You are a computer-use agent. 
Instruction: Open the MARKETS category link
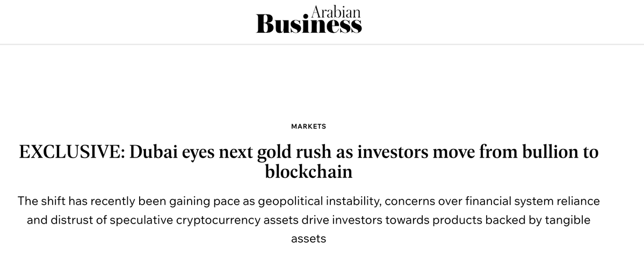308,126
